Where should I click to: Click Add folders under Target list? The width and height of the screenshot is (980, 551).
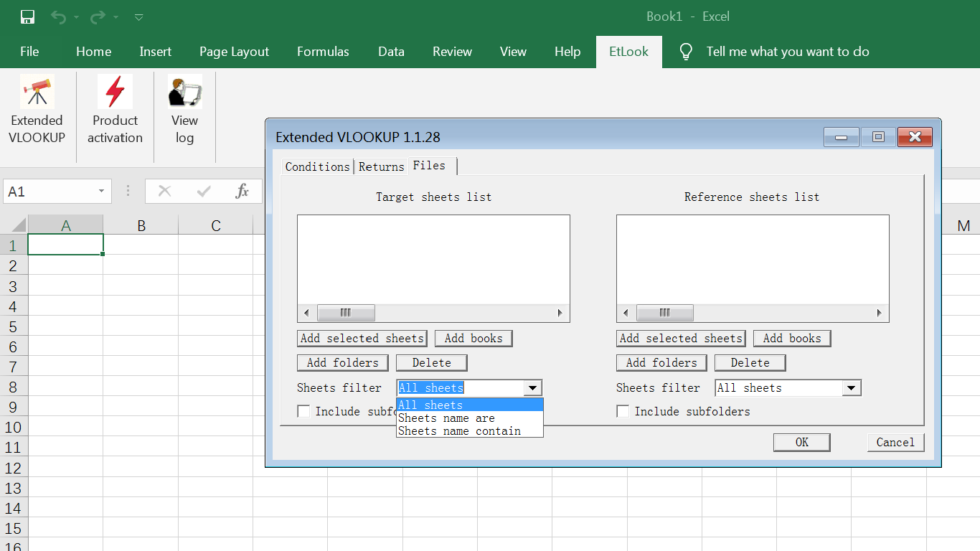(x=343, y=363)
